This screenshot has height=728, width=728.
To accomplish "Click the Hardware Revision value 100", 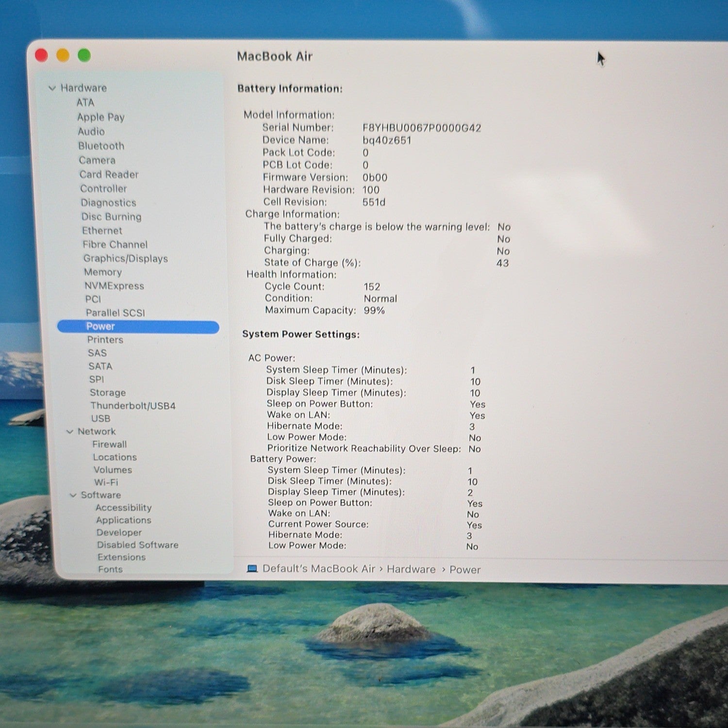I will tap(371, 190).
